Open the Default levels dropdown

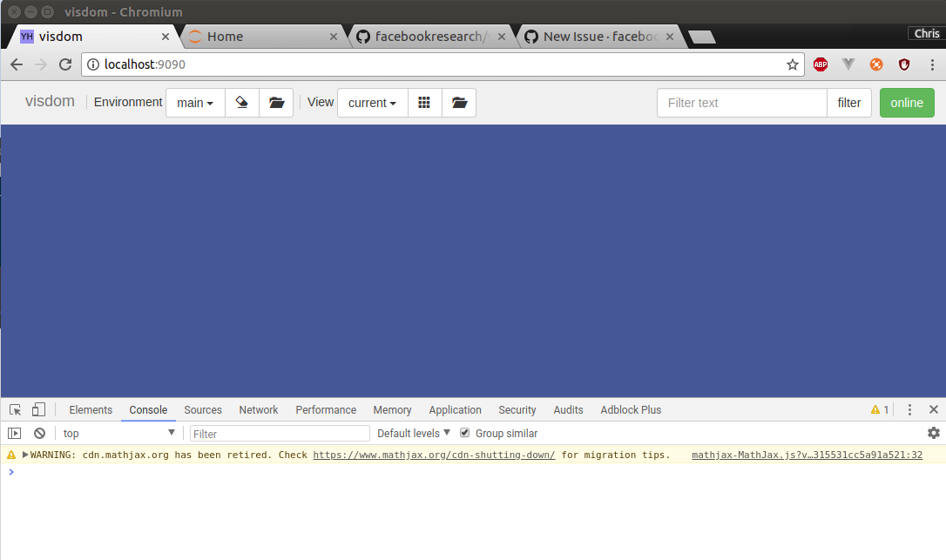(413, 433)
